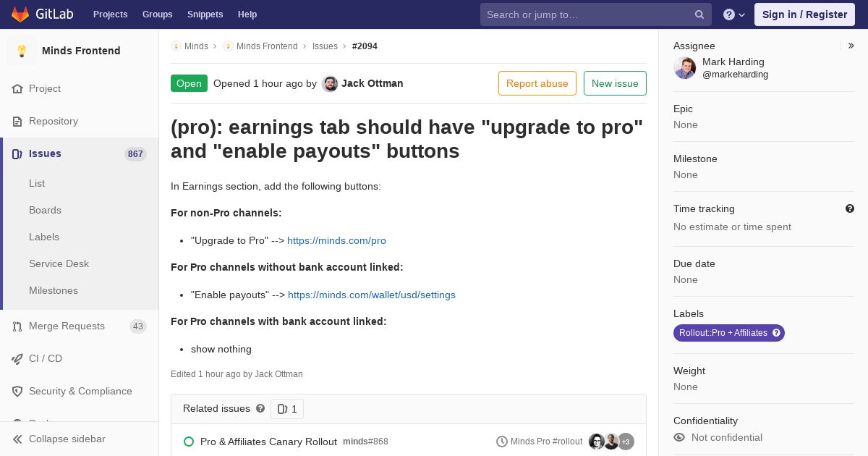Open the Projects menu
This screenshot has width=868, height=456.
(x=110, y=14)
